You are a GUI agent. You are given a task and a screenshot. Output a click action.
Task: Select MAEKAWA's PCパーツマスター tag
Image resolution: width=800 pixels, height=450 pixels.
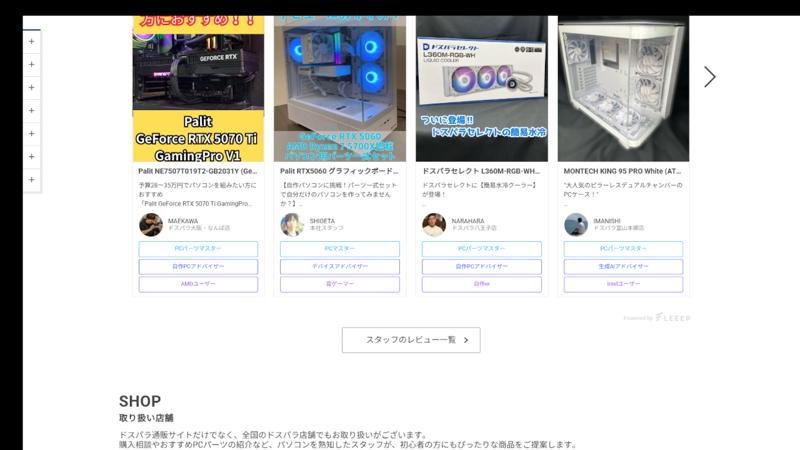tap(198, 248)
